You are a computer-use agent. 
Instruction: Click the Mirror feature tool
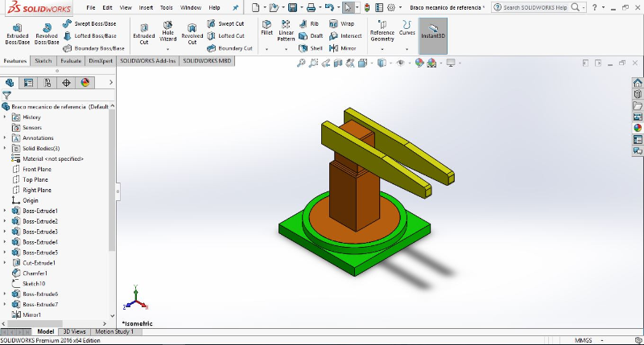(342, 48)
